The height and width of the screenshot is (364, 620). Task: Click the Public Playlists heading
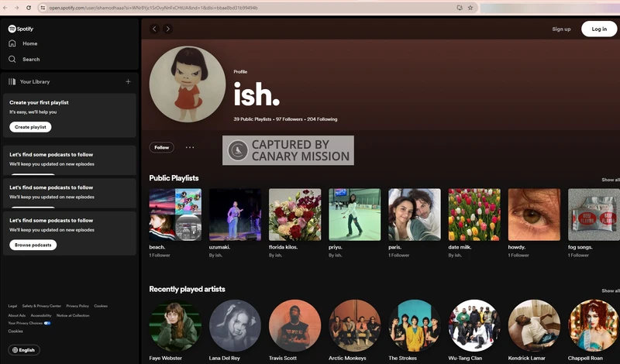174,178
